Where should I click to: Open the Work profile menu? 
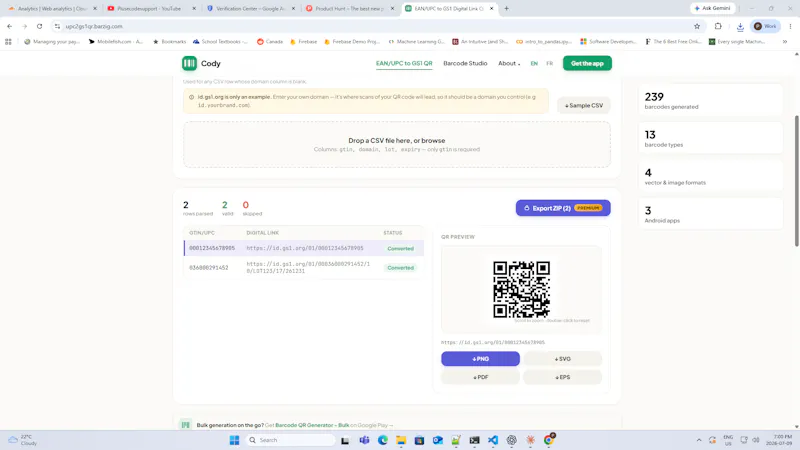765,26
